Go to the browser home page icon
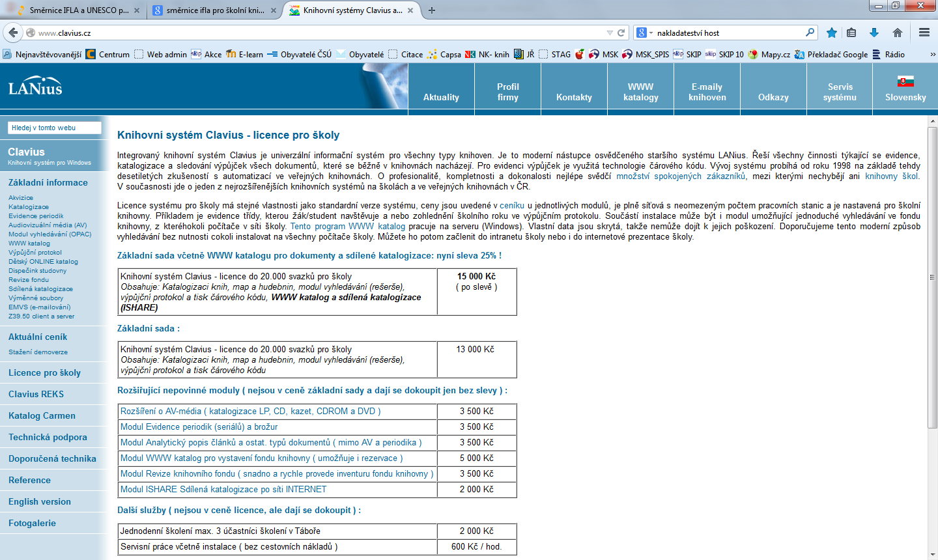 (898, 33)
